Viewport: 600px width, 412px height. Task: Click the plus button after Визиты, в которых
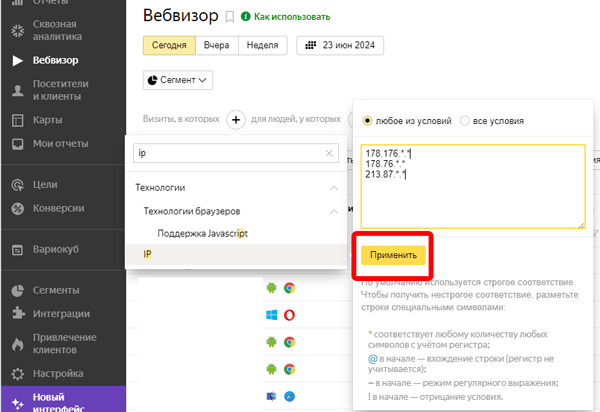[x=236, y=120]
